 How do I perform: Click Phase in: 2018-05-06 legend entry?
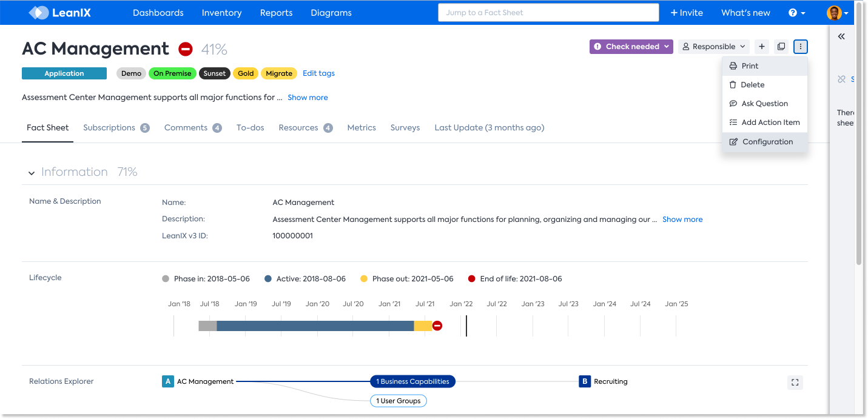pos(206,279)
